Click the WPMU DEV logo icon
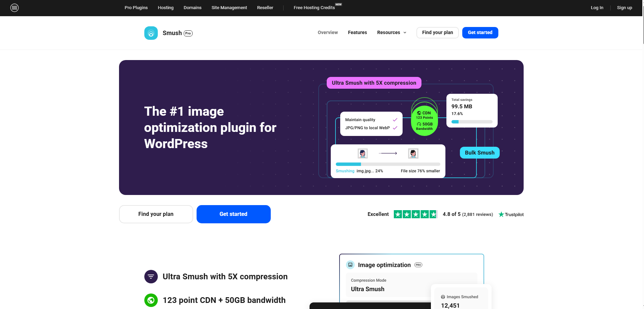This screenshot has height=309, width=644. click(x=14, y=7)
